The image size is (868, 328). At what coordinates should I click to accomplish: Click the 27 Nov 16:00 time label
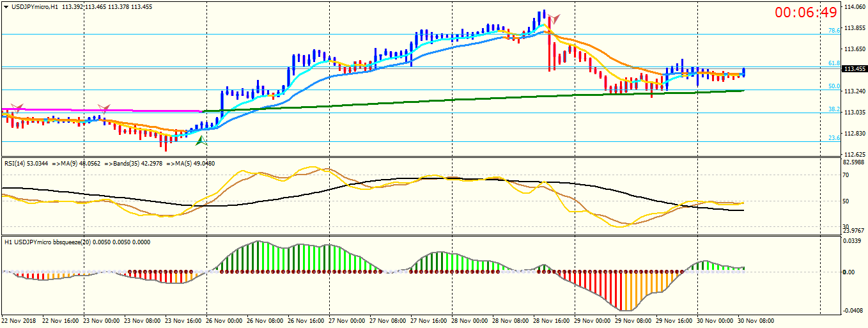tap(430, 320)
